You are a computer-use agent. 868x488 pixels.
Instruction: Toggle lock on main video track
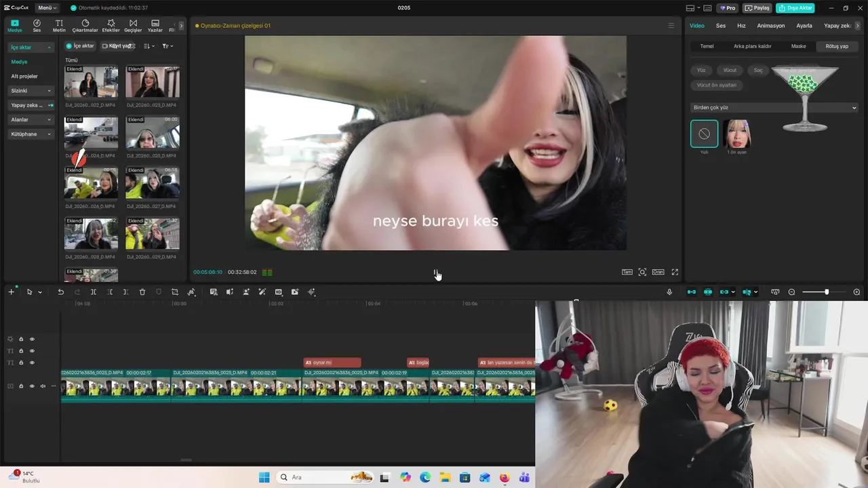point(21,386)
